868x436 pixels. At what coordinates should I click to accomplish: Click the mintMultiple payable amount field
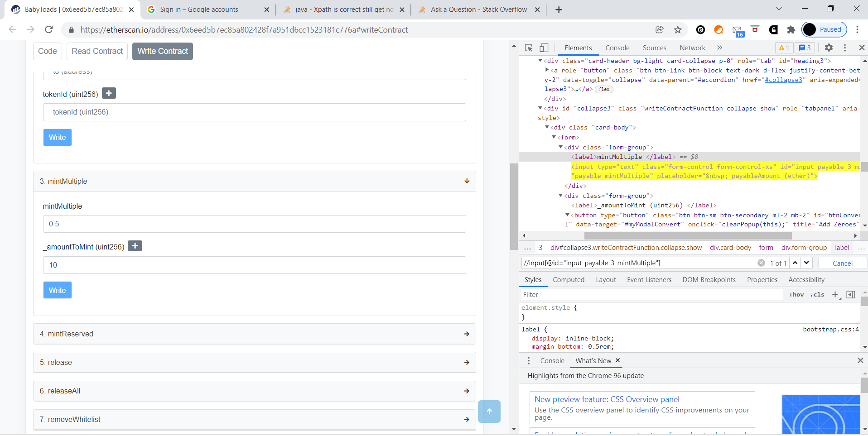(x=255, y=224)
